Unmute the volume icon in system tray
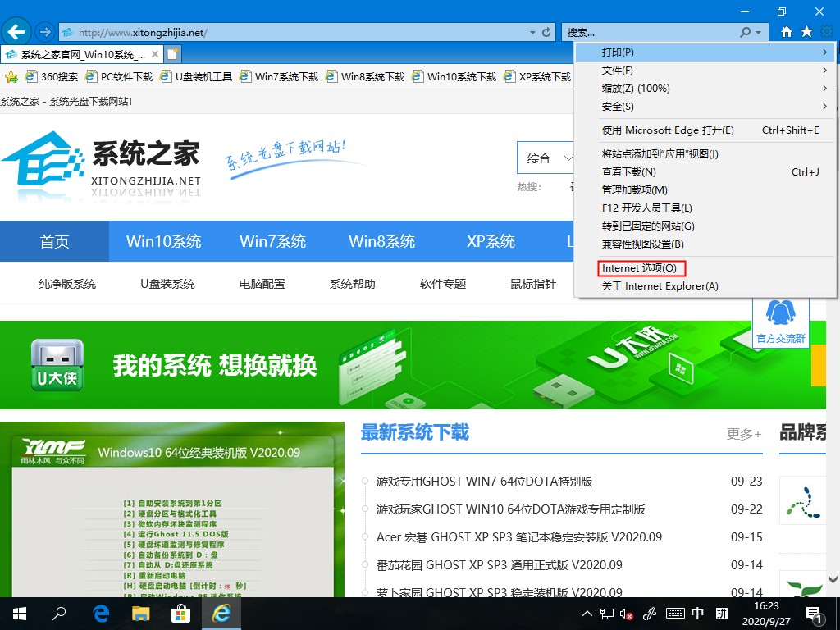The width and height of the screenshot is (840, 630). click(628, 613)
